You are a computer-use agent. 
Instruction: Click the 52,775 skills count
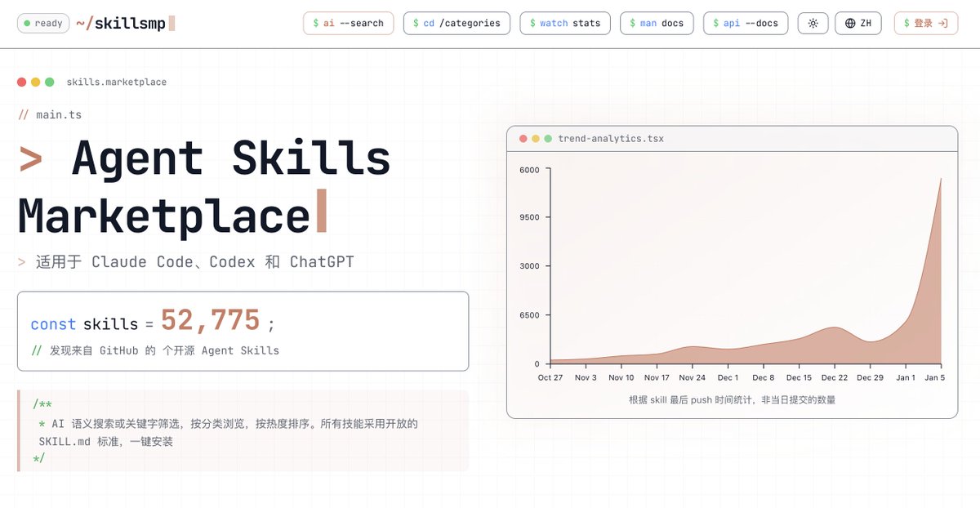pyautogui.click(x=210, y=320)
